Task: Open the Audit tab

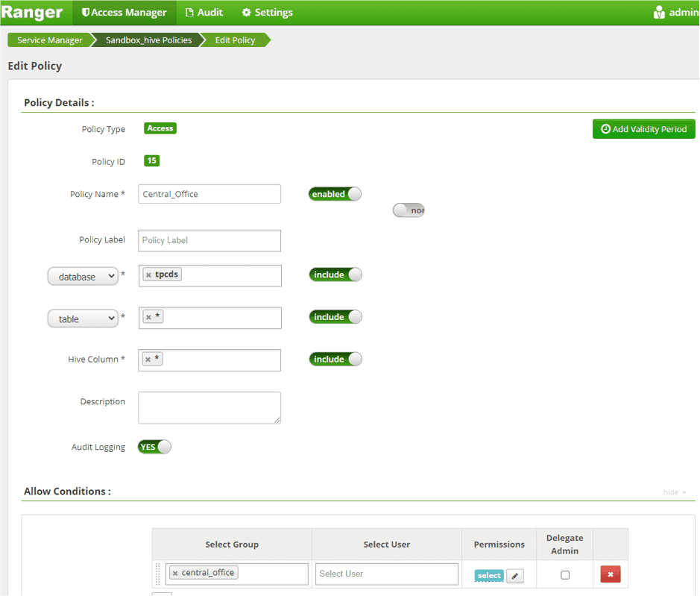Action: pos(204,13)
